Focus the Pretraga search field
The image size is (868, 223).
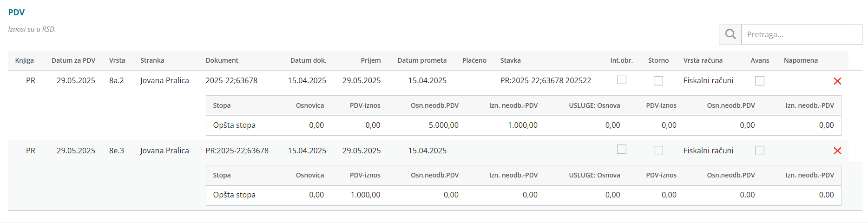(x=802, y=34)
